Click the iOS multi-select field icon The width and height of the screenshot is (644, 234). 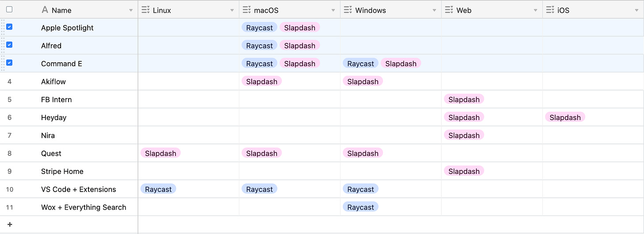point(550,10)
